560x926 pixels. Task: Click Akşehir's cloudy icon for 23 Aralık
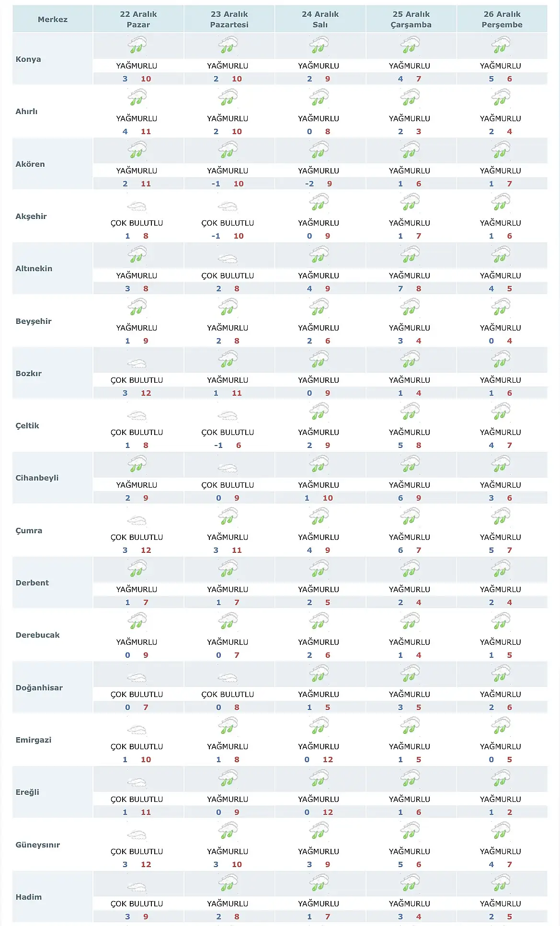pos(228,207)
